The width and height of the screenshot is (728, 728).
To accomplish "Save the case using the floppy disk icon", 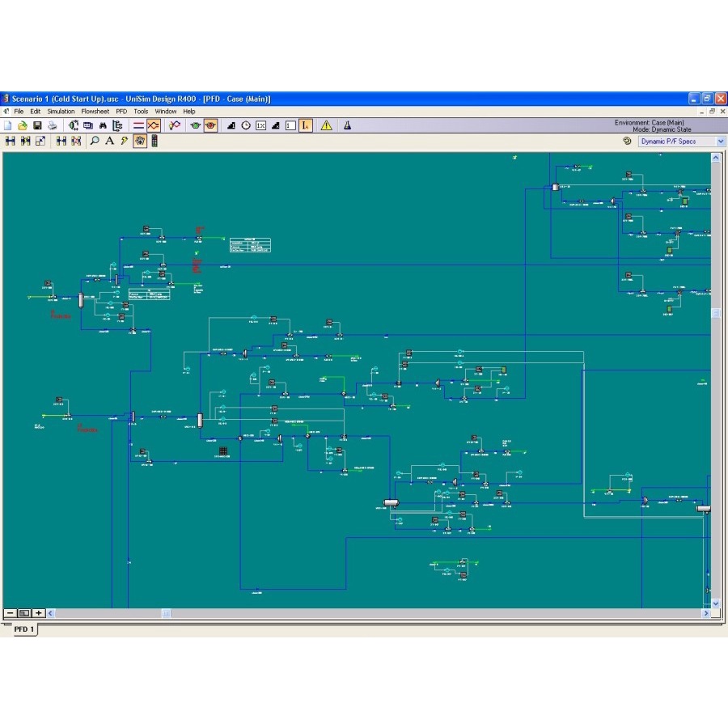I will [37, 125].
